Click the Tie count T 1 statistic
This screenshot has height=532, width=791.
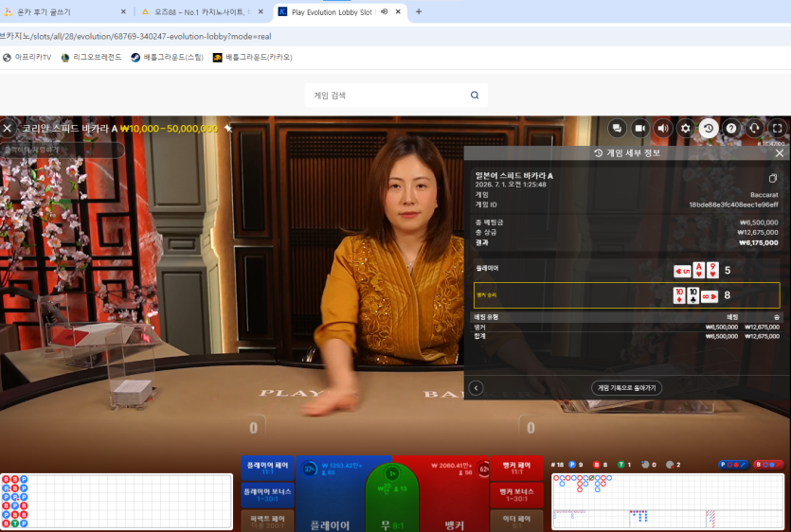pos(624,465)
